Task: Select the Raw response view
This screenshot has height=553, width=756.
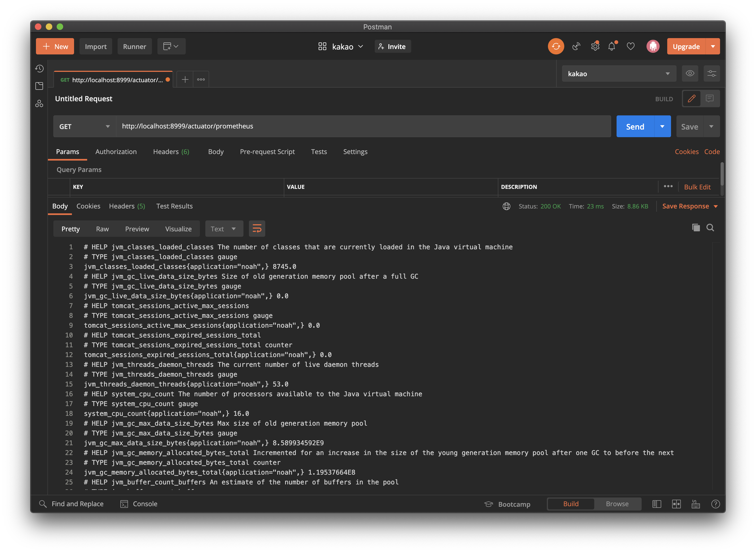Action: 102,229
